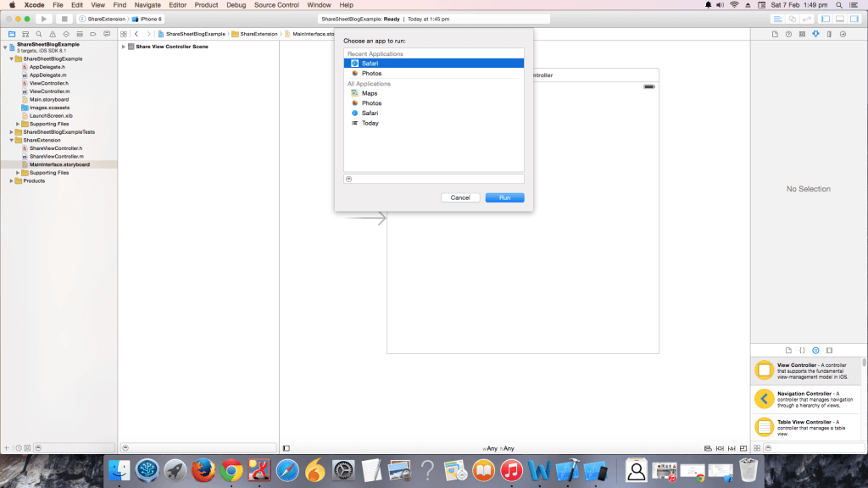
Task: Show the File Template library
Action: (x=789, y=350)
